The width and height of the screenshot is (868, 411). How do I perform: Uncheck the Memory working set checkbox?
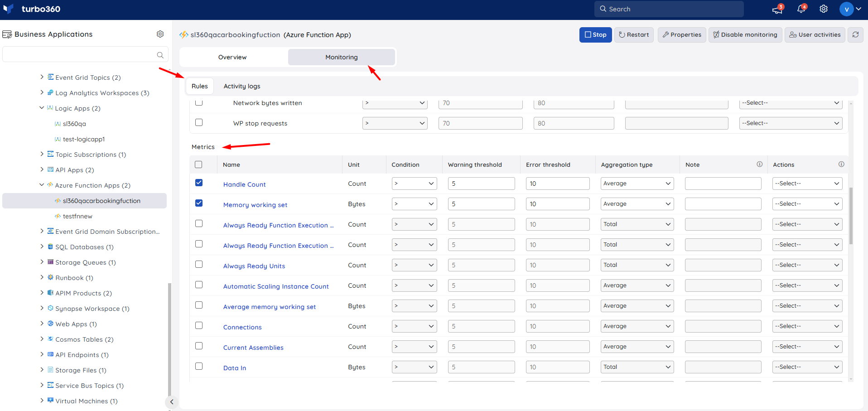[199, 203]
